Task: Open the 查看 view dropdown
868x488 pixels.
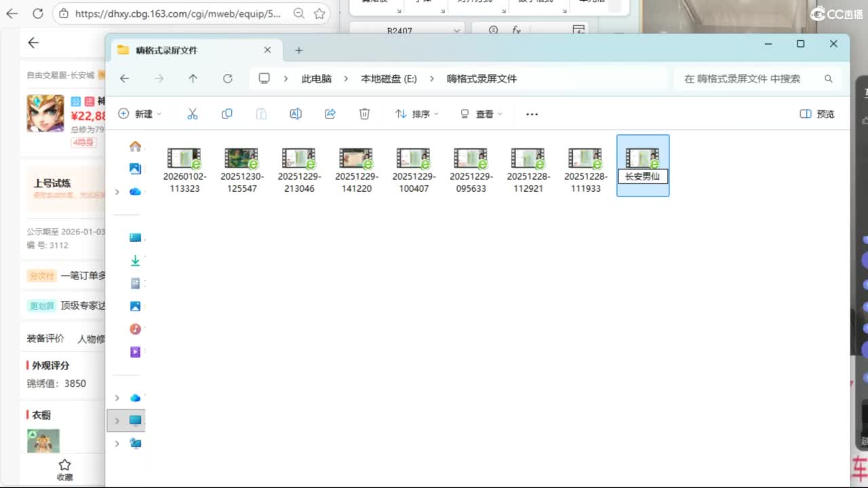Action: pyautogui.click(x=481, y=114)
